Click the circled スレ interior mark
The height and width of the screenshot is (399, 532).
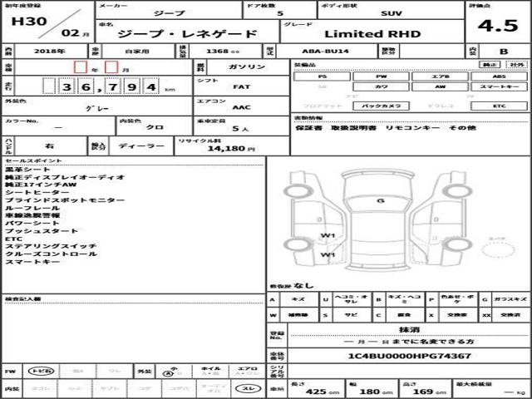coord(249,389)
